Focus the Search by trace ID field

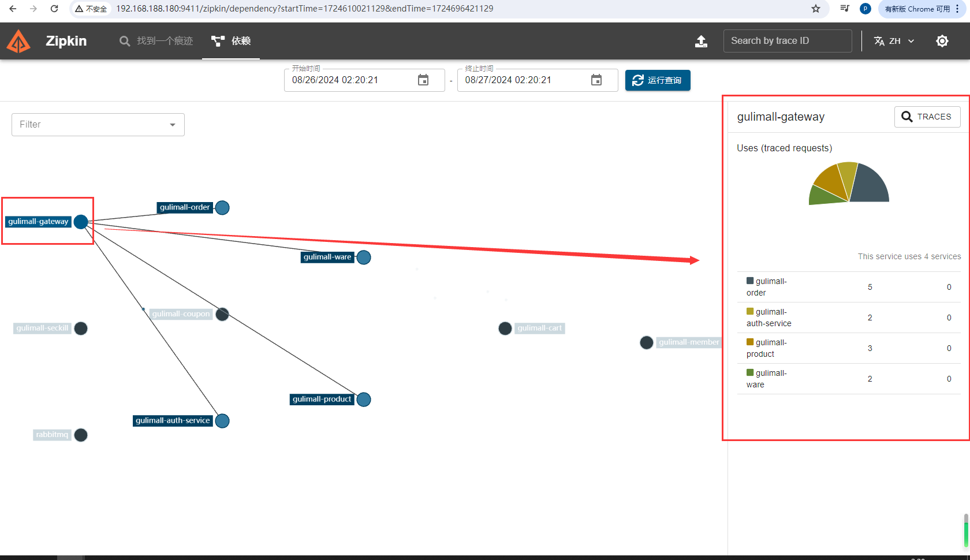(x=788, y=41)
